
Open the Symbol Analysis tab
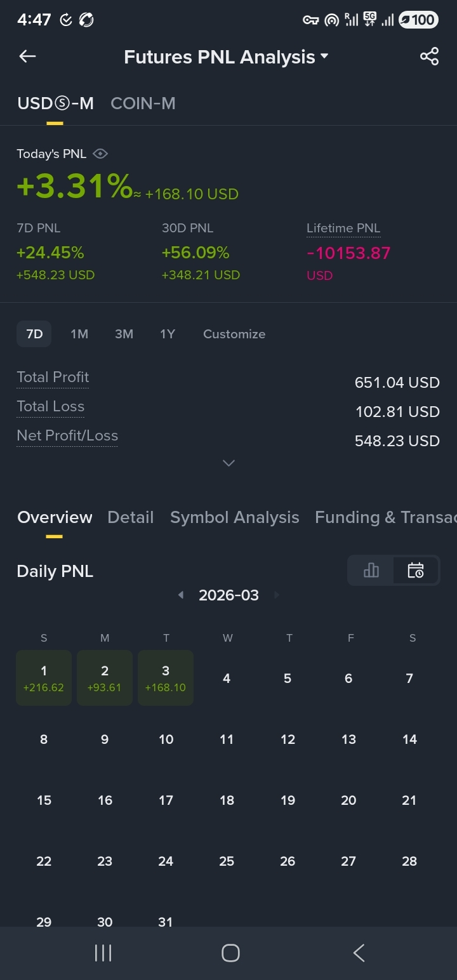(234, 517)
